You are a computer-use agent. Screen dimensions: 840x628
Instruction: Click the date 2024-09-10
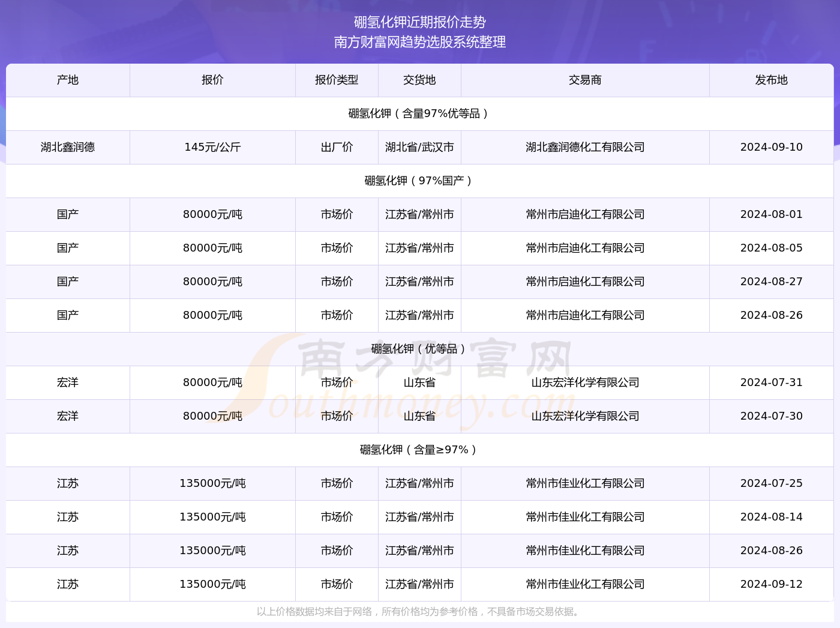[772, 147]
